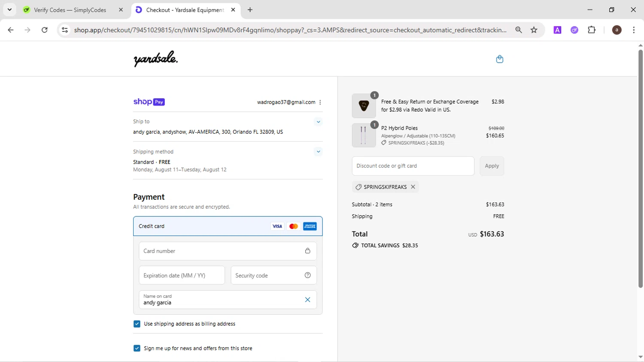Viewport: 644px width, 362px height.
Task: Show security code help tooltip icon
Action: 307,275
